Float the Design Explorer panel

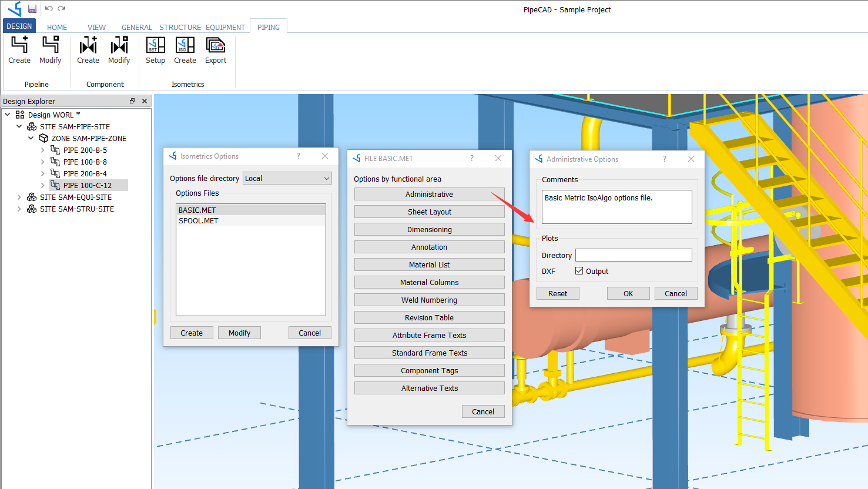[132, 101]
